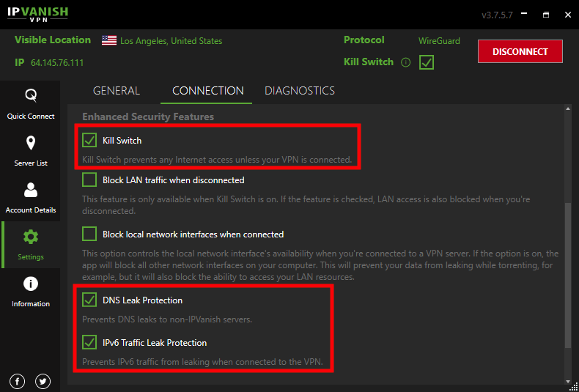This screenshot has height=392, width=579.
Task: Uncheck Kill Switch under Enhanced Security Features
Action: [x=89, y=140]
